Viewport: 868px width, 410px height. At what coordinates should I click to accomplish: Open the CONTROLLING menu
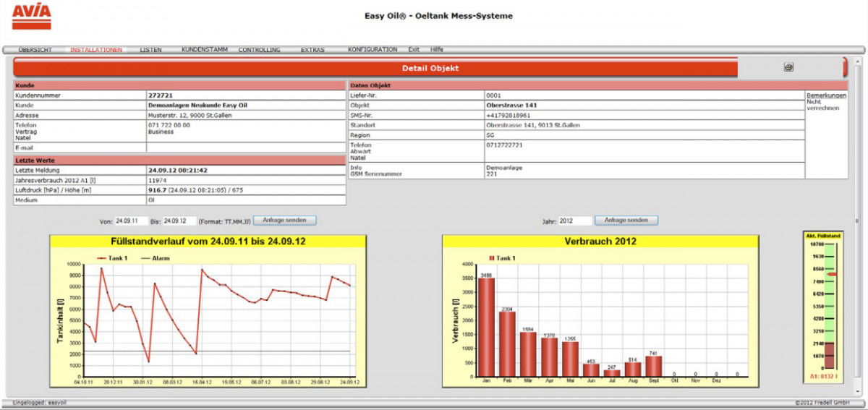260,50
